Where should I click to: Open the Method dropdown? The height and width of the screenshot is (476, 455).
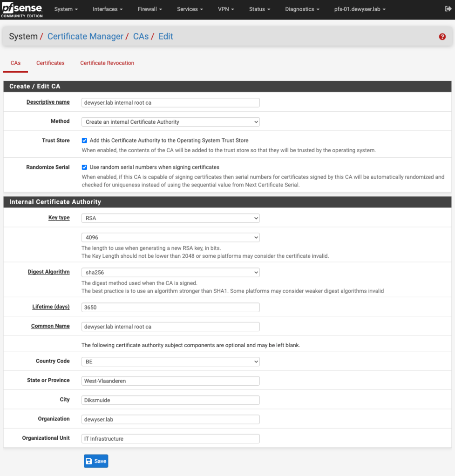[170, 122]
